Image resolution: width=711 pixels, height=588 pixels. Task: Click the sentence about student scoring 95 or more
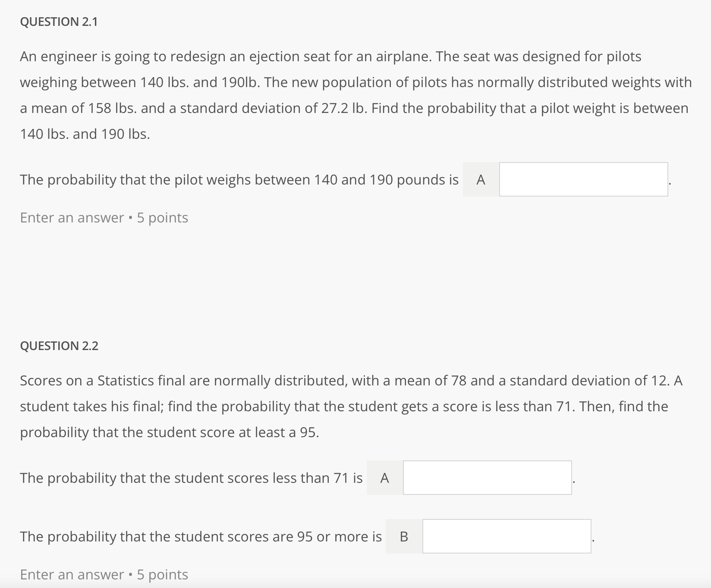[x=201, y=537]
